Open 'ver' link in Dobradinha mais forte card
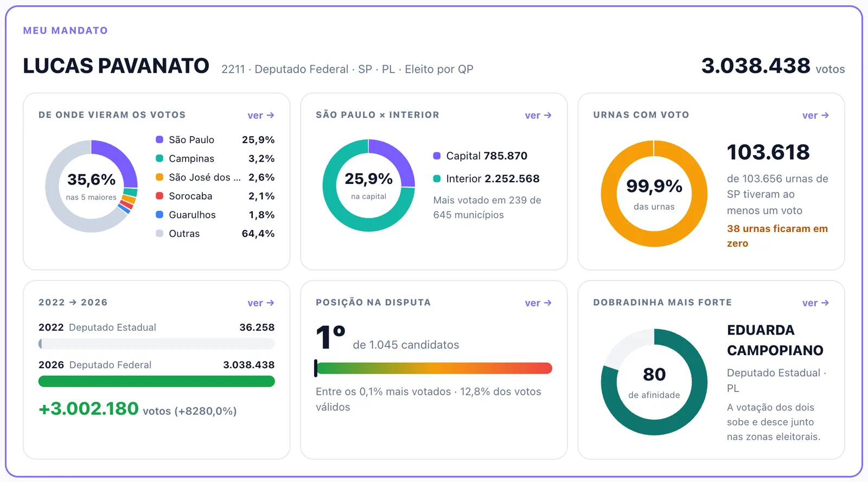Viewport: 868px width, 482px height. (815, 303)
